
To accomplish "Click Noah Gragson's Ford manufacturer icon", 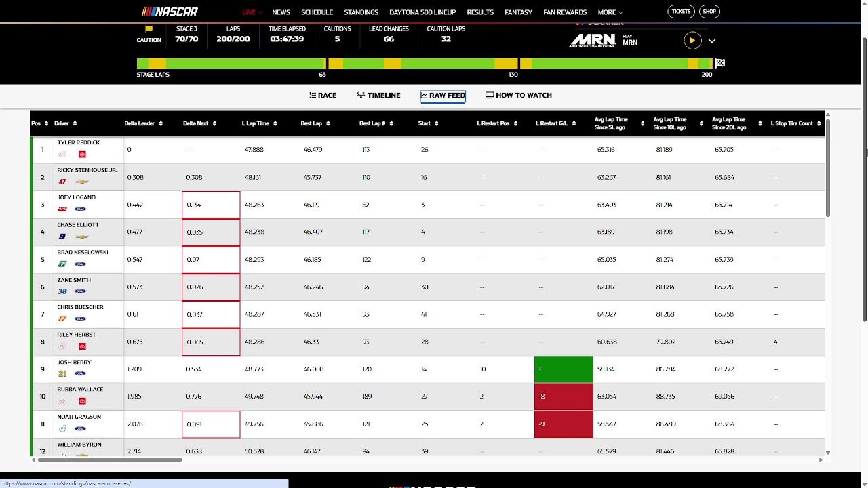I will click(x=80, y=428).
